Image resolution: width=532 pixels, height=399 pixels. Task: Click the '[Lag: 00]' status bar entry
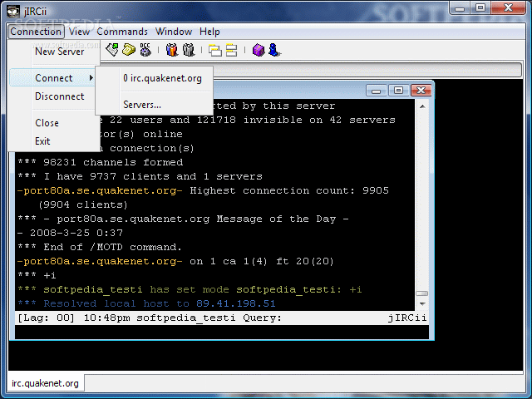click(x=46, y=318)
